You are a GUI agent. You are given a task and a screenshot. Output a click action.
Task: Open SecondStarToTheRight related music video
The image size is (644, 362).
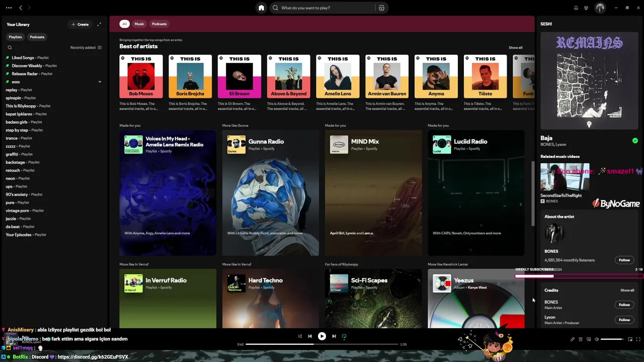(565, 183)
